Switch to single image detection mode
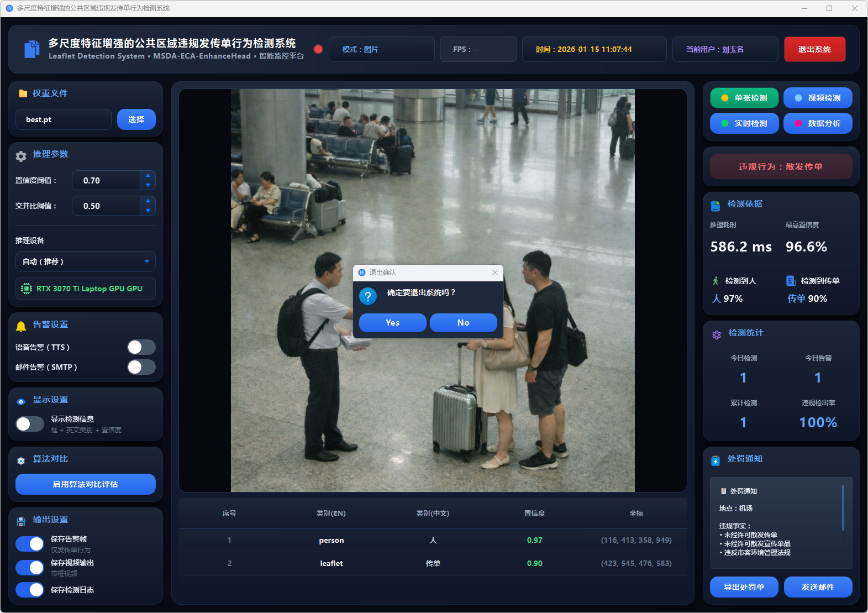 click(x=744, y=98)
